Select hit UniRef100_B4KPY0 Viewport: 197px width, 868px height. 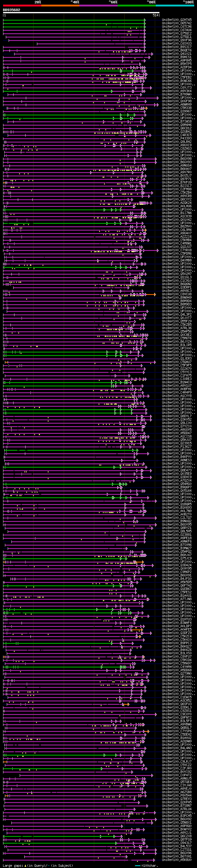(177, 457)
